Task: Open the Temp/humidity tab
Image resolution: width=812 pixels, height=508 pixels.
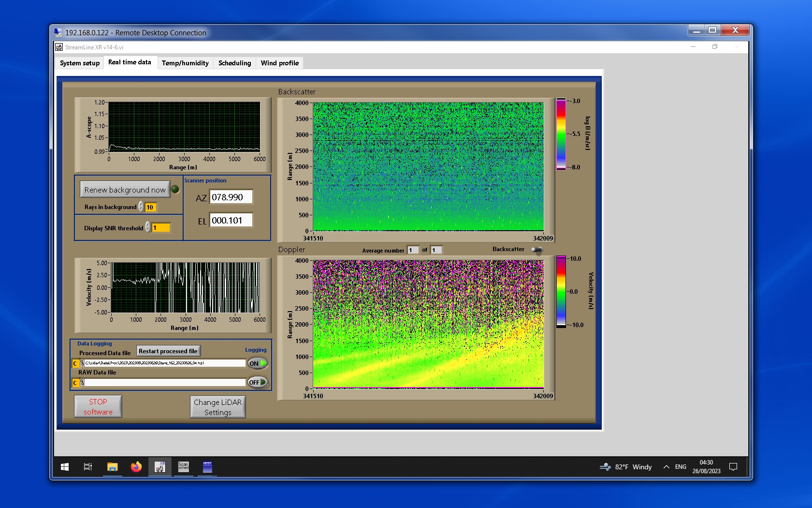Action: (185, 63)
